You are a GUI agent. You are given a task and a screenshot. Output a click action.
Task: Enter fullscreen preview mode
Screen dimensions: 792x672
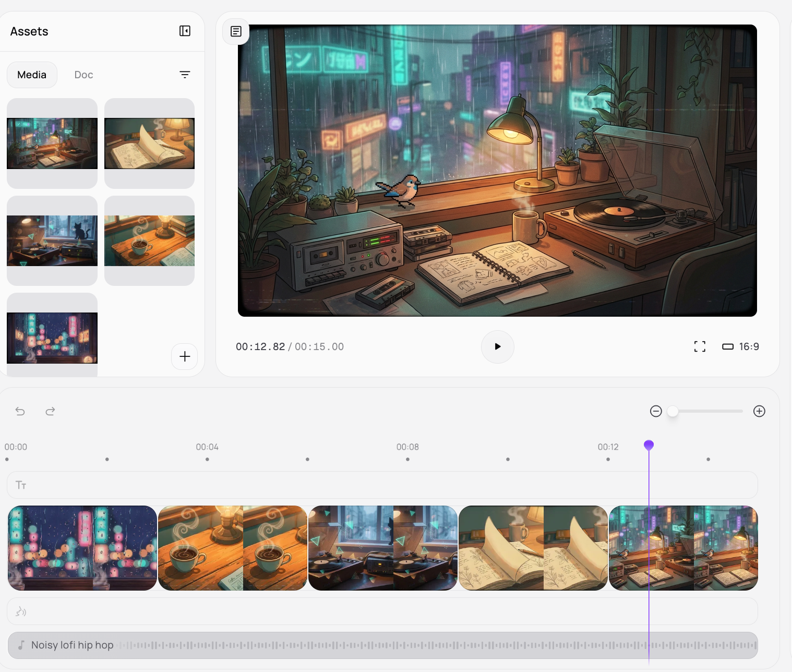click(x=700, y=346)
